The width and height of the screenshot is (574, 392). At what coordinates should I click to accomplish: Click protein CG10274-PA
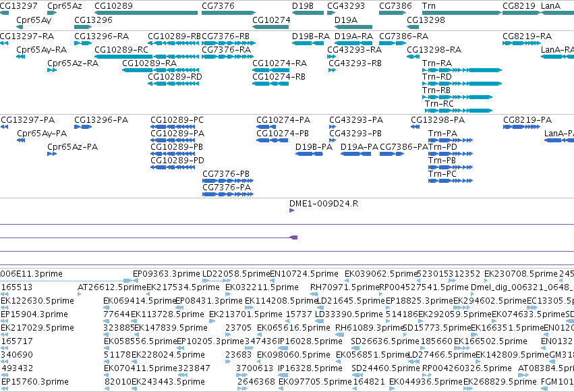[x=266, y=127]
